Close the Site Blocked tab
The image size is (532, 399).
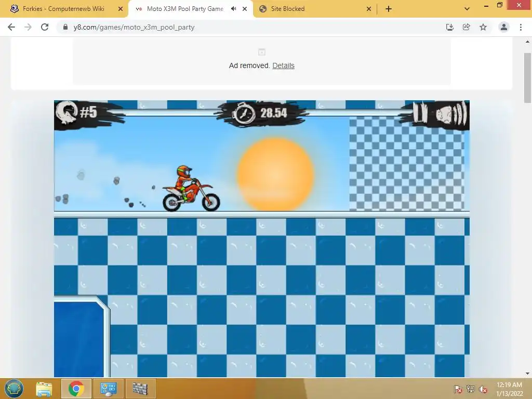pyautogui.click(x=369, y=9)
